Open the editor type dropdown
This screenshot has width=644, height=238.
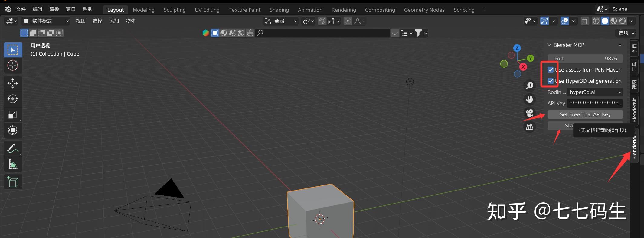pos(11,21)
